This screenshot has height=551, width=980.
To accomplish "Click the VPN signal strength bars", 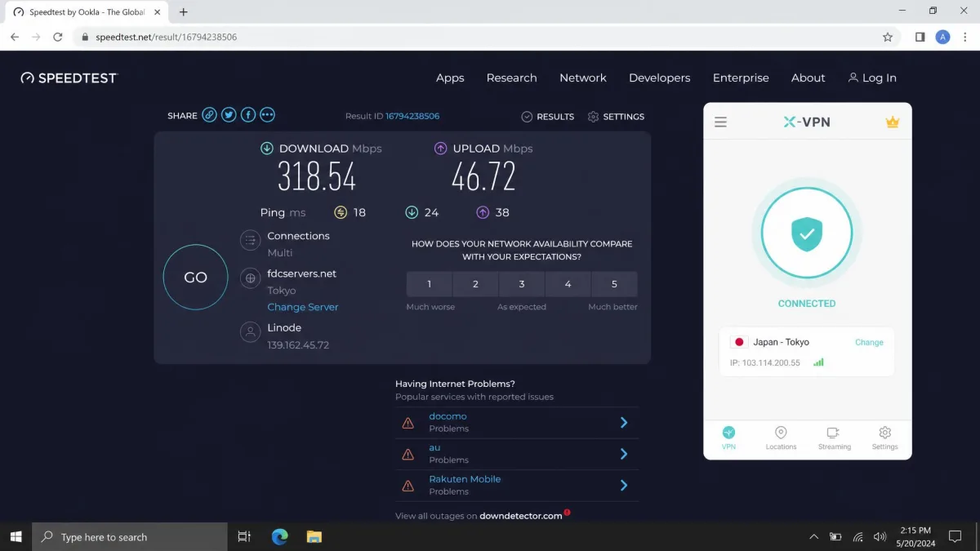I will pyautogui.click(x=818, y=362).
